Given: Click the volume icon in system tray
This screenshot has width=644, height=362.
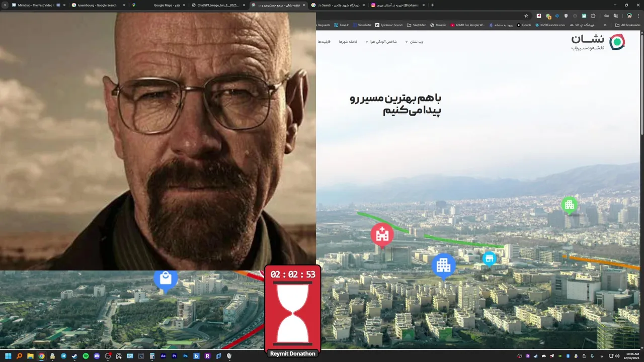Looking at the screenshot, I should [617, 356].
